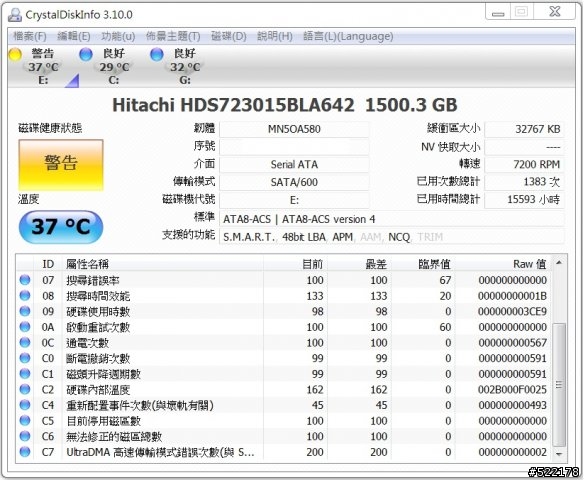The image size is (584, 480).
Task: Click the empty serial number field
Action: point(294,147)
